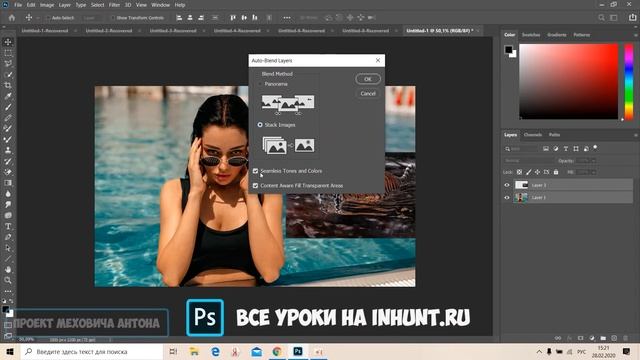The image size is (640, 360).
Task: Open the options bar more (…) menu
Action: click(287, 18)
